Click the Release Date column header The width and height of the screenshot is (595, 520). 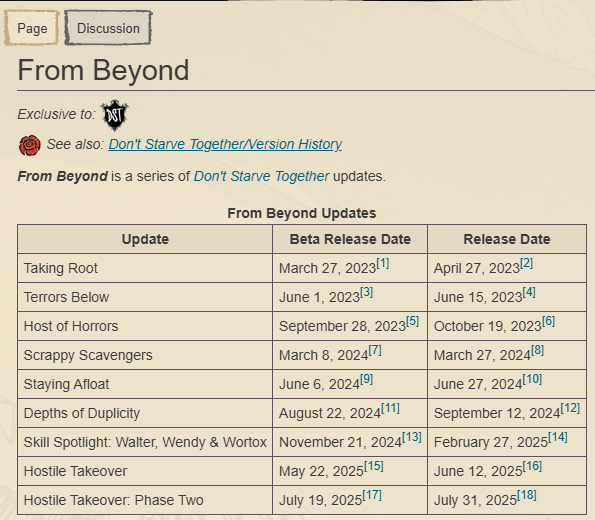(507, 239)
